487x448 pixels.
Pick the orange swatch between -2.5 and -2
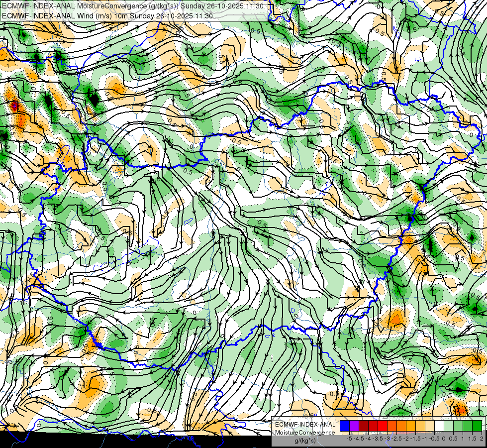(x=401, y=426)
